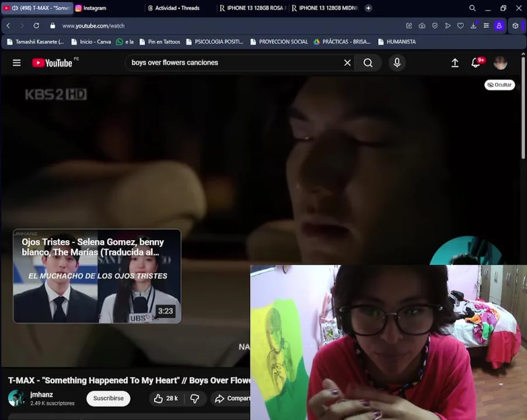527x420 pixels.
Task: Open the WhatsApp 'e la' bookmark
Action: [x=125, y=41]
